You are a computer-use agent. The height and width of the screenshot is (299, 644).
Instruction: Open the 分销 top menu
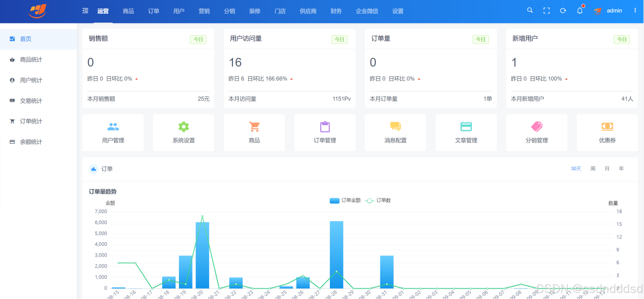click(229, 11)
